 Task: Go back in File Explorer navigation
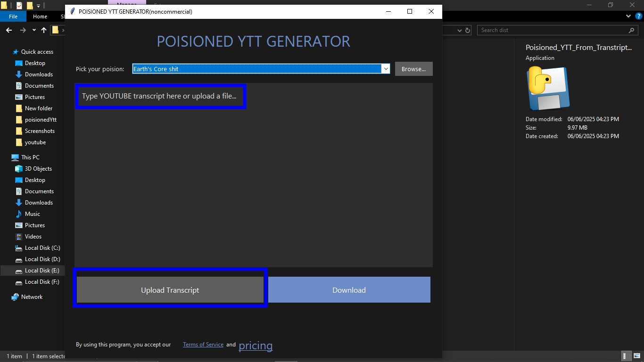pos(9,30)
